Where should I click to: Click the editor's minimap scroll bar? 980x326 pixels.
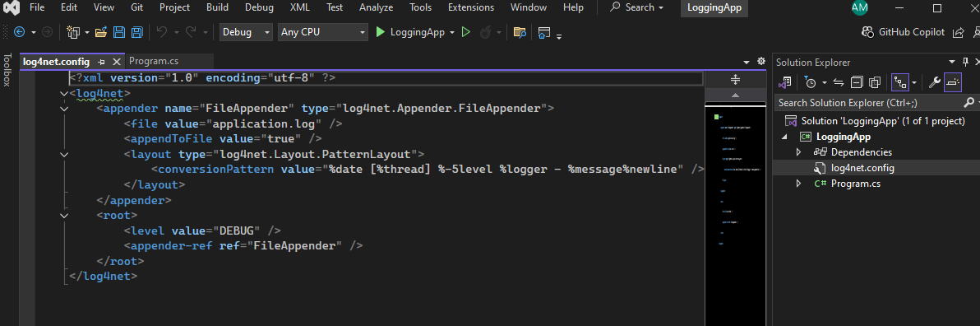tap(735, 212)
